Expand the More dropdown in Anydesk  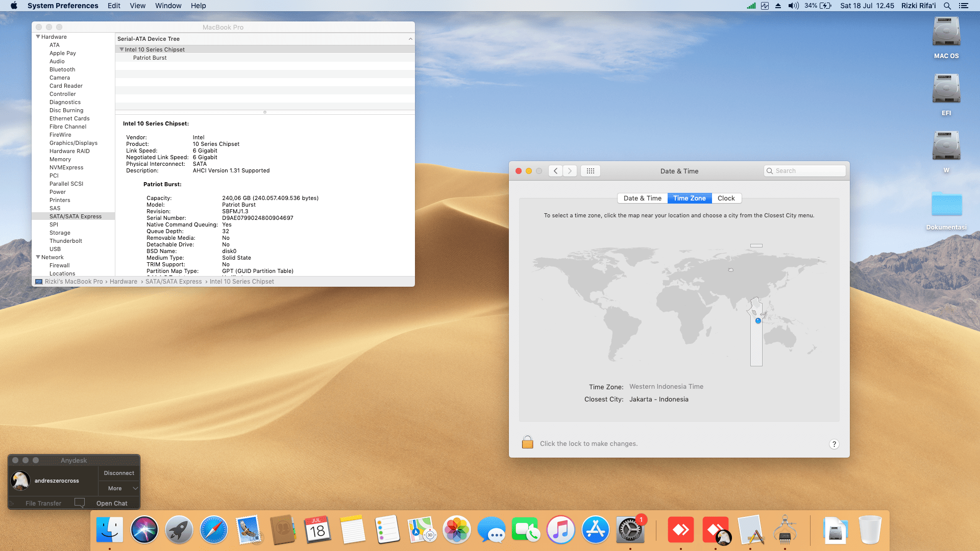tap(119, 488)
